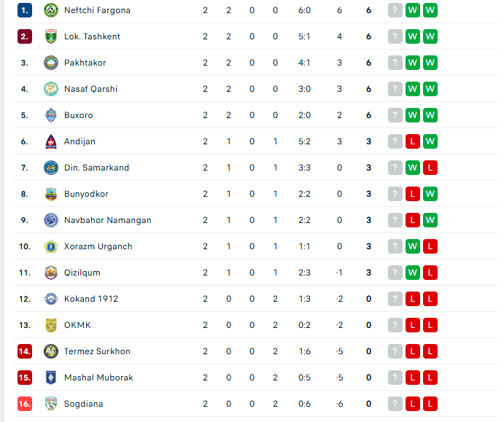504x422 pixels.
Task: Click the OKMK club badge
Action: coord(50,325)
